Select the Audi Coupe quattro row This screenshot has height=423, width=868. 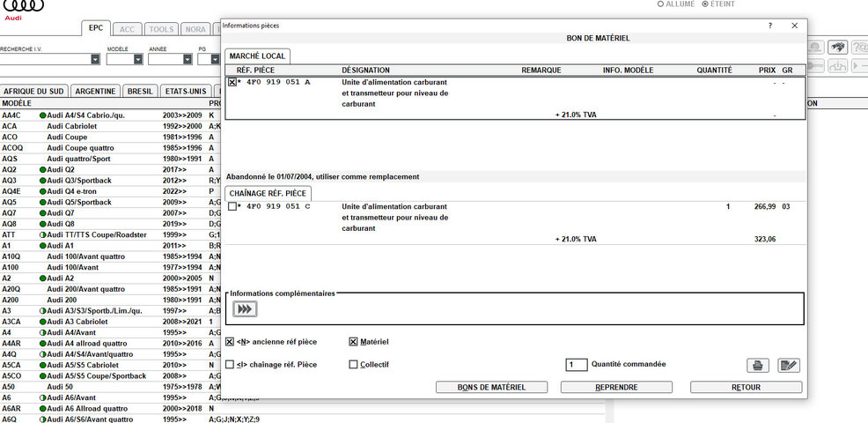pos(111,148)
